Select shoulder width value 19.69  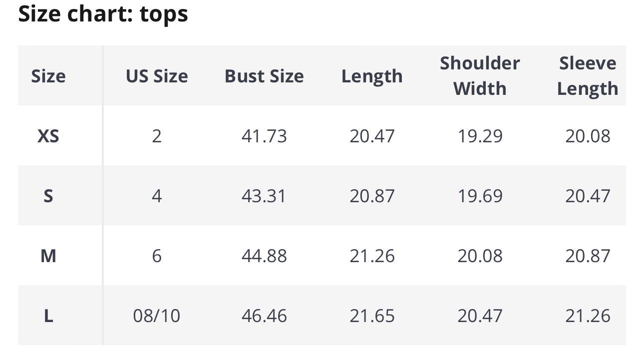coord(480,196)
